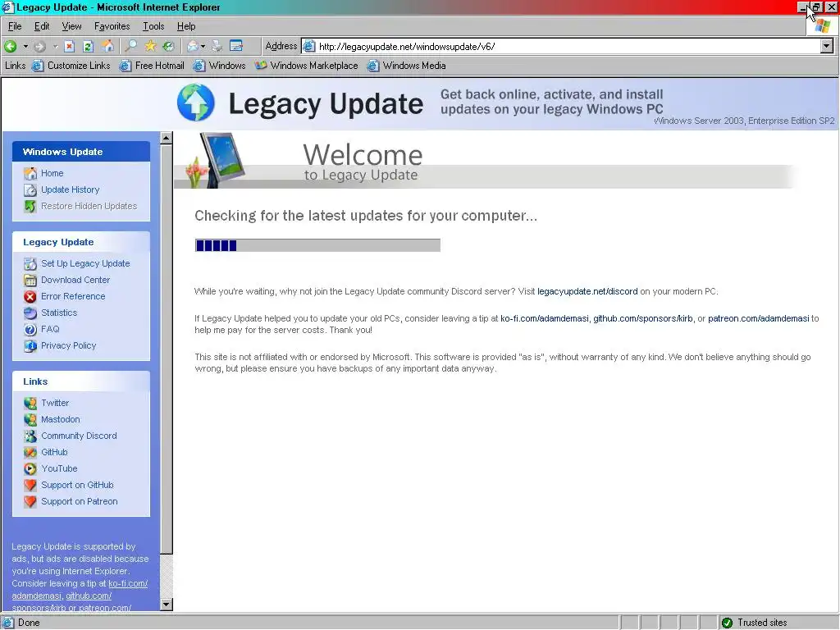Viewport: 840px width, 630px height.
Task: Click the Community Discord sidebar icon
Action: (x=30, y=436)
